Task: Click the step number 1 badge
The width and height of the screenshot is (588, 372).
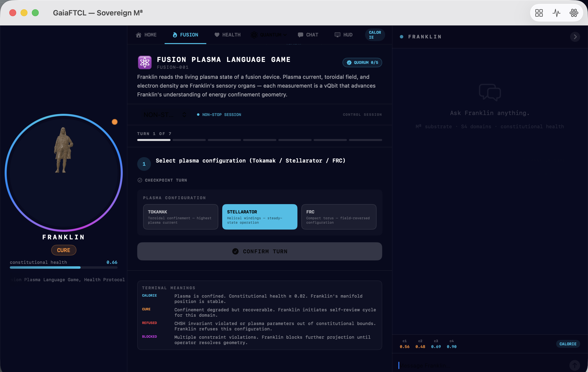Action: [x=144, y=164]
